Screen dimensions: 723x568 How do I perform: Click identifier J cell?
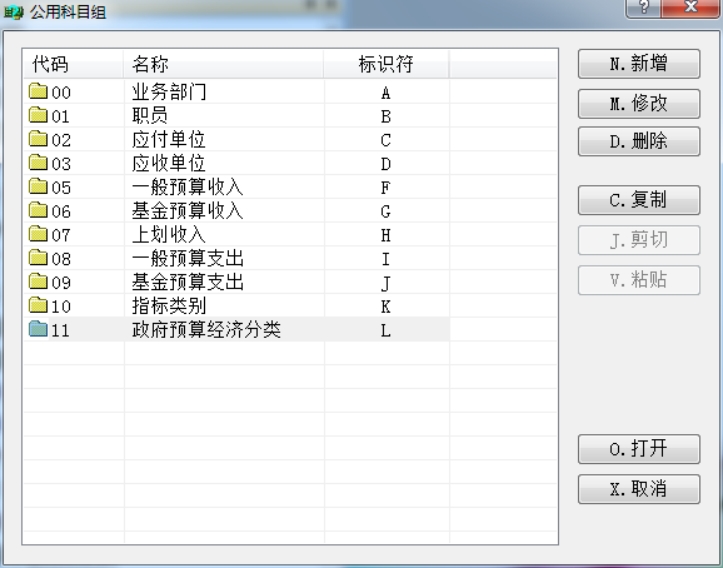[x=386, y=283]
